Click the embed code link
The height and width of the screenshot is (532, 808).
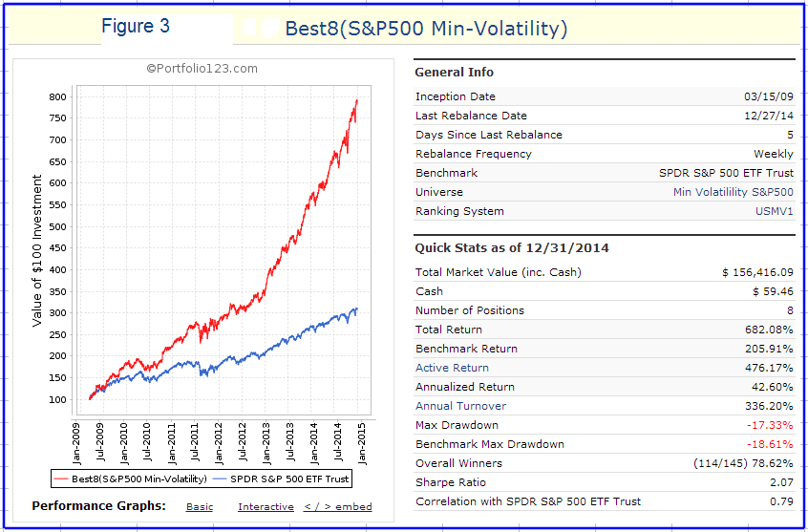tap(338, 507)
